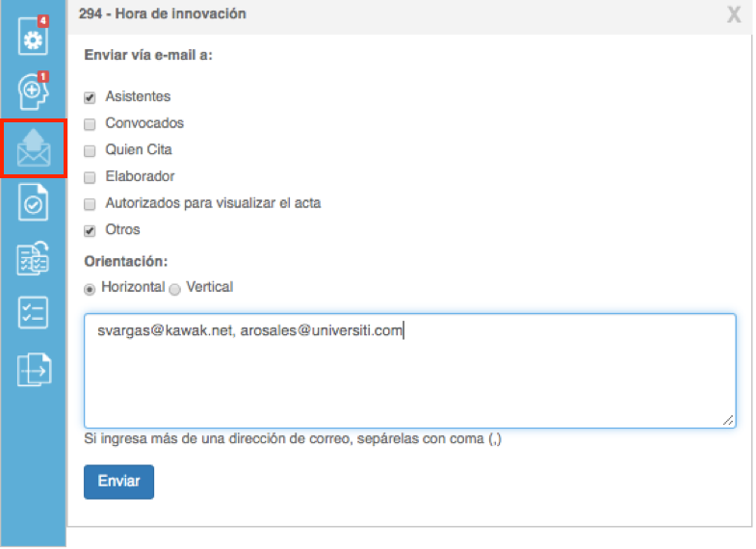The width and height of the screenshot is (756, 549).
Task: Click the export document arrow icon
Action: pos(34,370)
